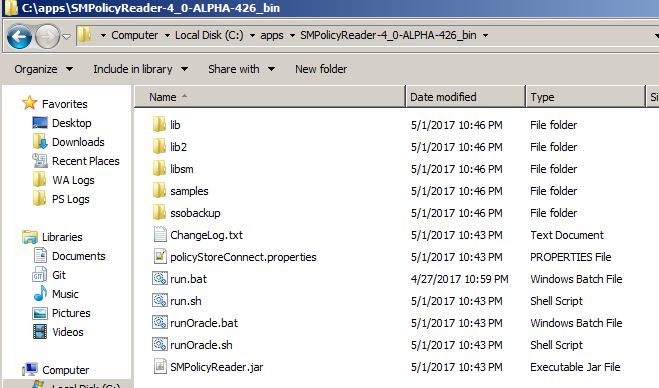Expand the arrow after SMPolicyReader-4_0-ALPHA-426_bin
The height and width of the screenshot is (388, 659).
[x=485, y=35]
